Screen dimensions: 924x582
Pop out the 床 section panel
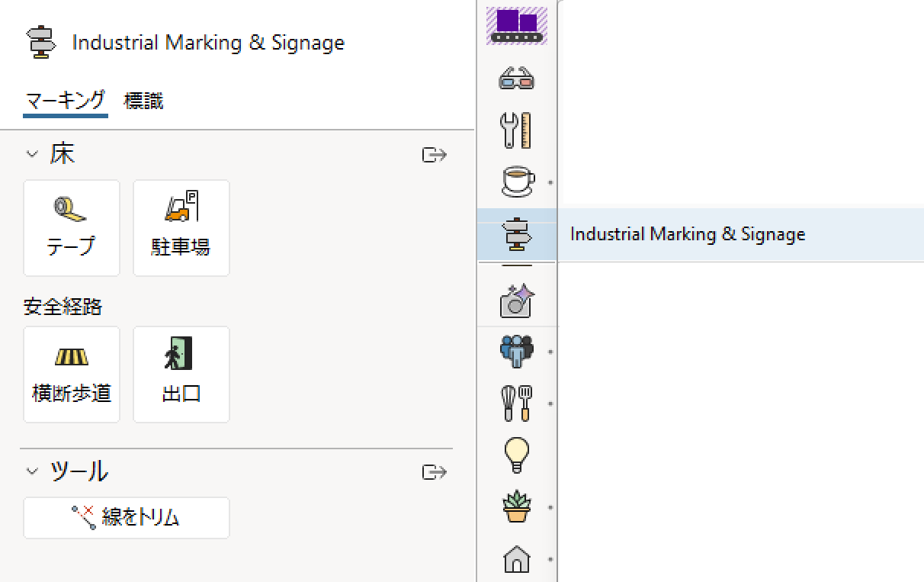click(x=435, y=155)
